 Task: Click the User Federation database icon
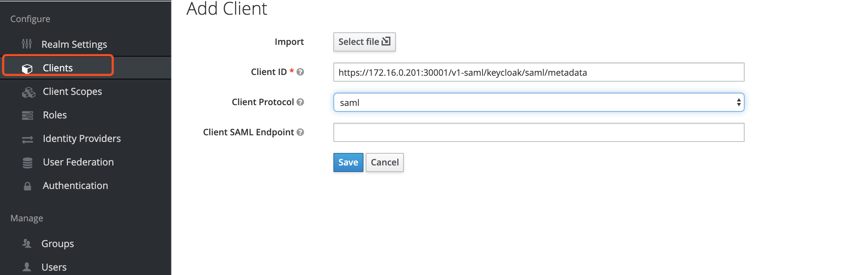pos(28,162)
